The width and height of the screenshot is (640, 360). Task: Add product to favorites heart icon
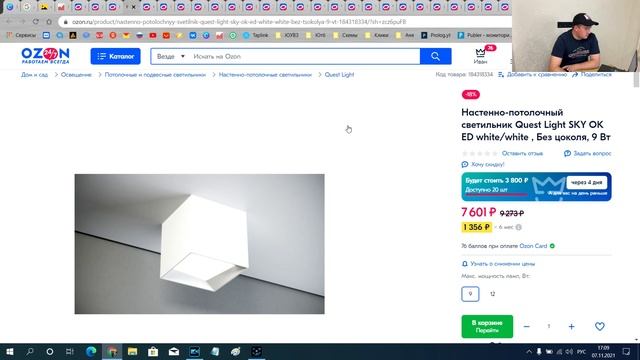600,326
